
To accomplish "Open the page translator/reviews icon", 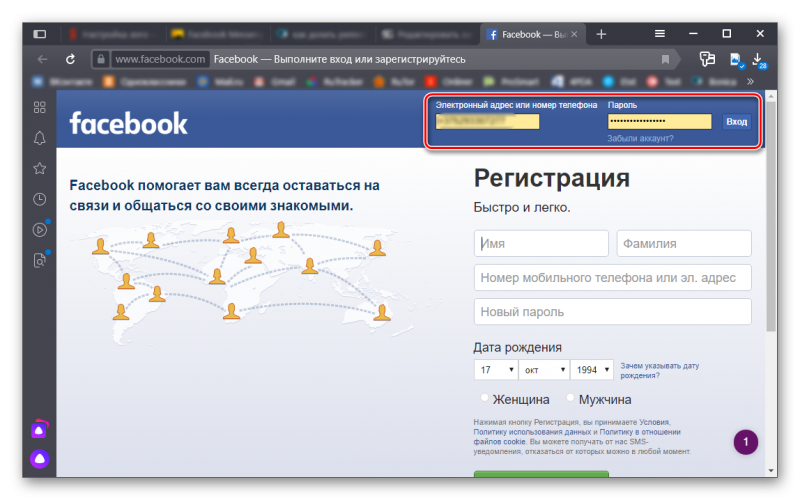I will [x=707, y=59].
